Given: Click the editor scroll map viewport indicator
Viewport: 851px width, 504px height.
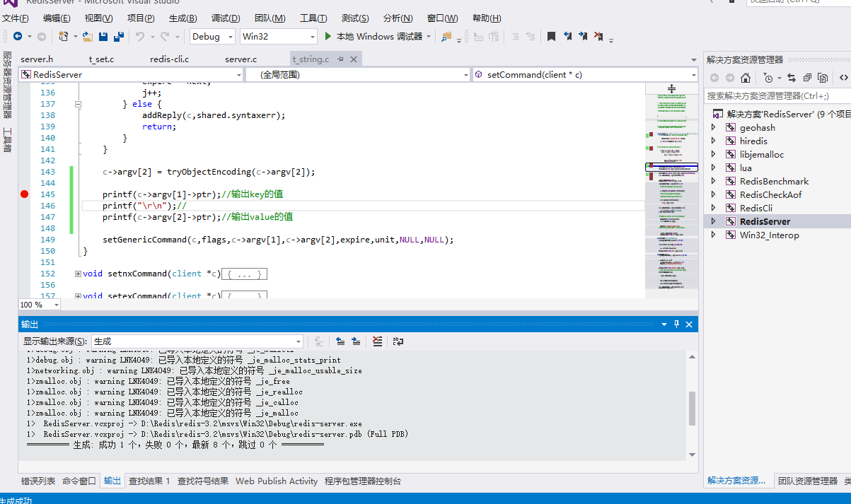Looking at the screenshot, I should coord(671,168).
